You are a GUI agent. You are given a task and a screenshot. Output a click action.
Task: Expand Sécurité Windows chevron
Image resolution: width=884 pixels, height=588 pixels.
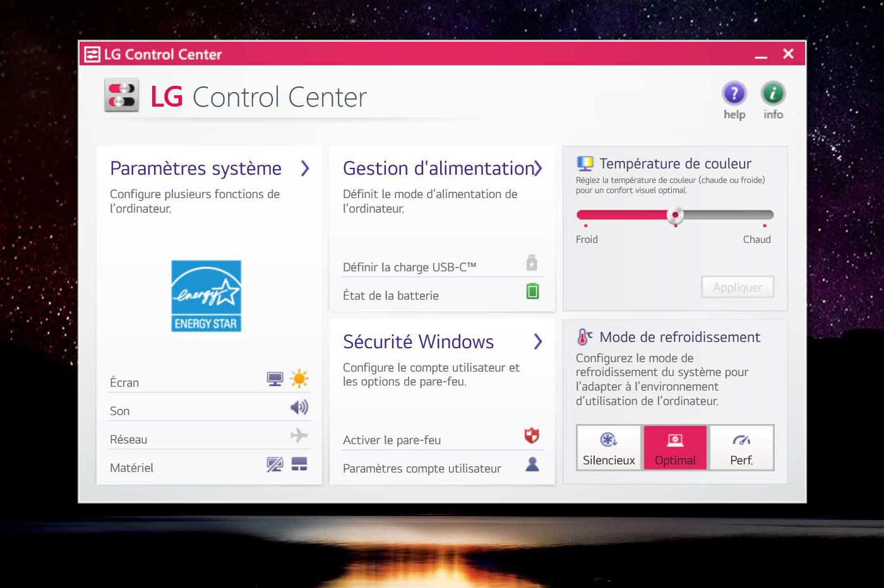point(537,342)
